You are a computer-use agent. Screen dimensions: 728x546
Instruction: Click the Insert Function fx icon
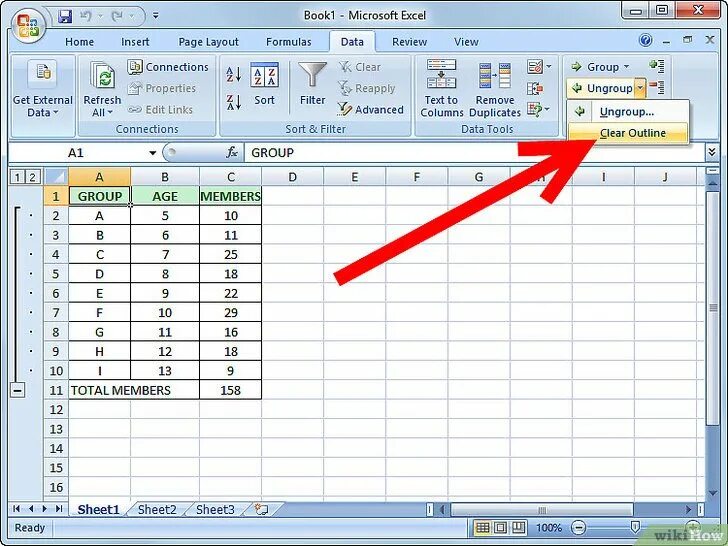232,152
